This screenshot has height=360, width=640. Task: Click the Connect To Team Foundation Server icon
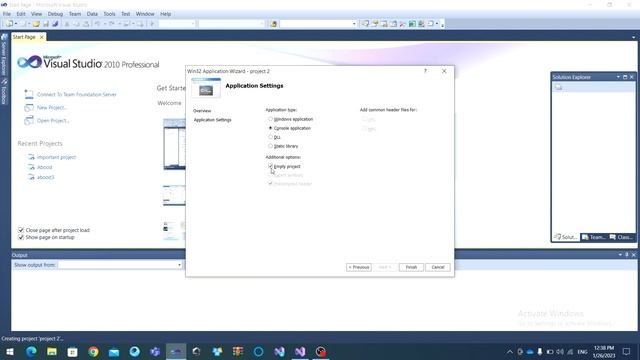(x=29, y=94)
